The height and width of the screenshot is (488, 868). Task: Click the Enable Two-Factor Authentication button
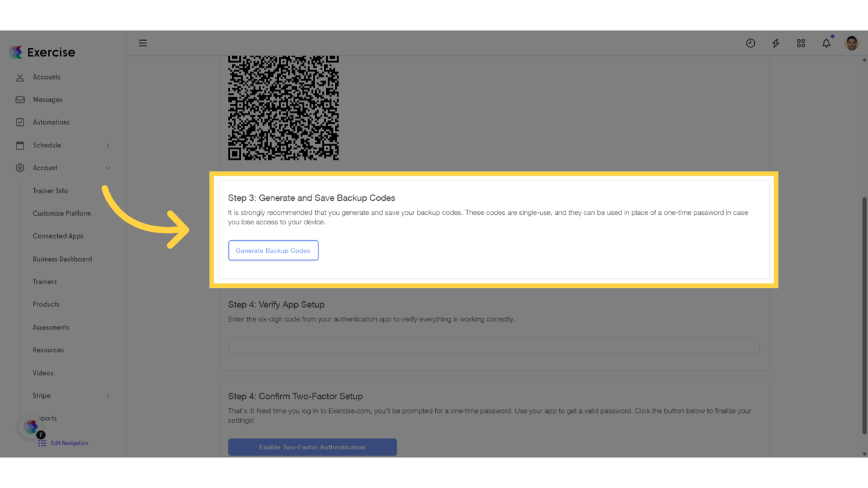(312, 447)
